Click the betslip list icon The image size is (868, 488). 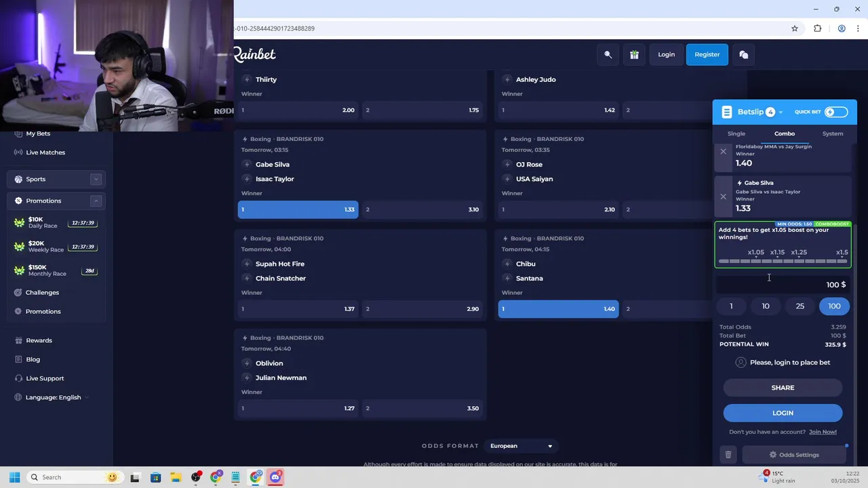coord(727,112)
